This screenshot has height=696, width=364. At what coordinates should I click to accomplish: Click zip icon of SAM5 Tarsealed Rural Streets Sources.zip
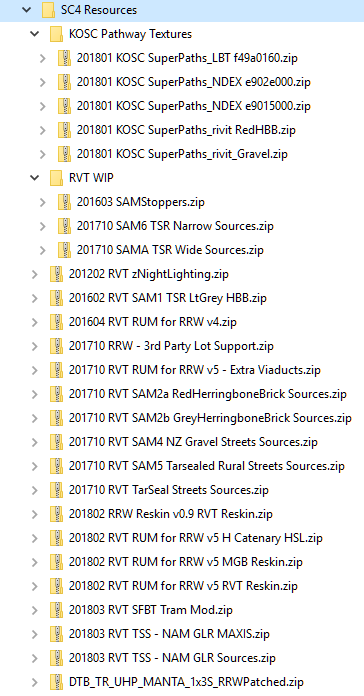pyautogui.click(x=56, y=466)
